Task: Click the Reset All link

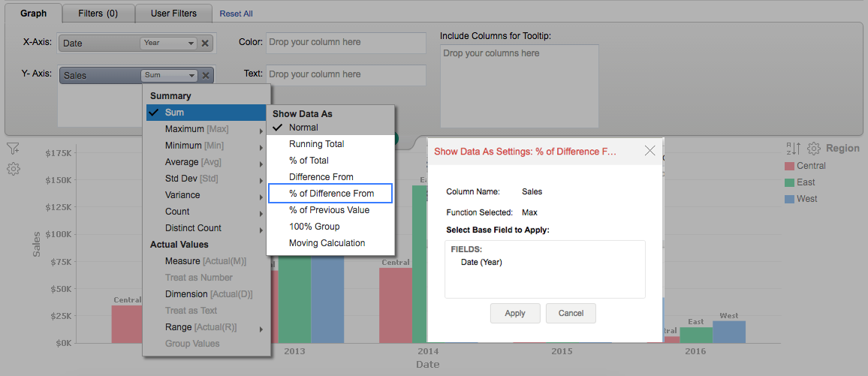Action: coord(236,14)
